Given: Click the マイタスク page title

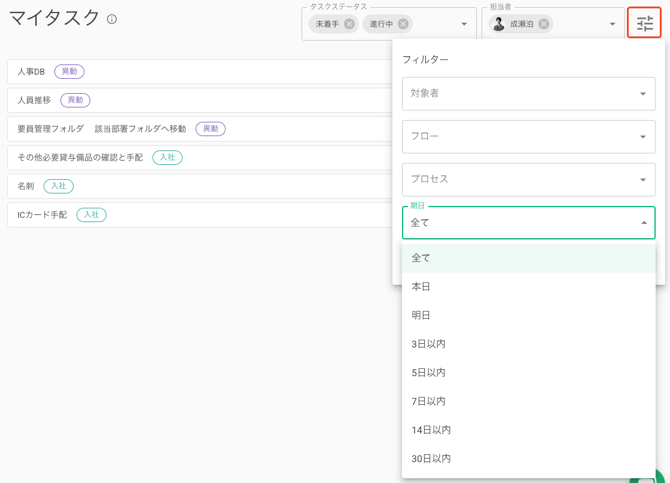Looking at the screenshot, I should point(54,18).
